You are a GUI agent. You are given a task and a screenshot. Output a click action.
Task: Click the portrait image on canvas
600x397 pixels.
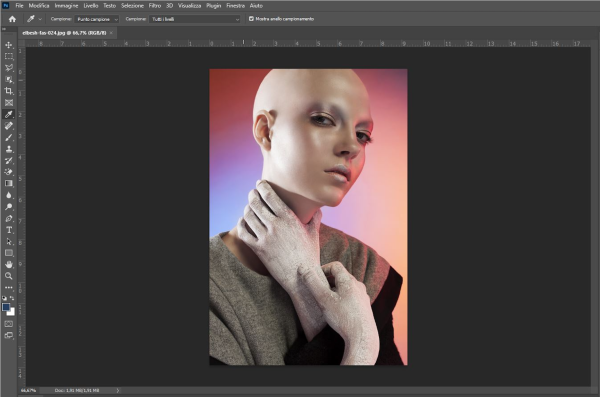coord(308,217)
